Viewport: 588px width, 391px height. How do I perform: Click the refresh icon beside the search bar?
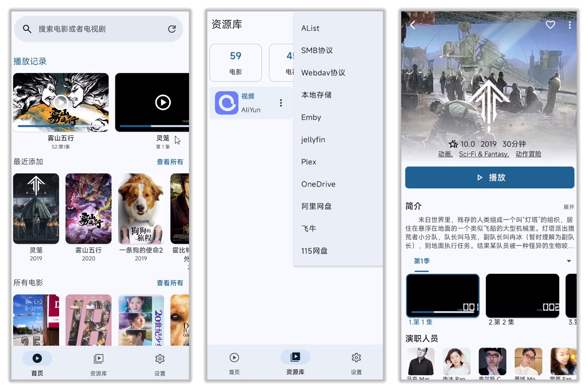(171, 29)
